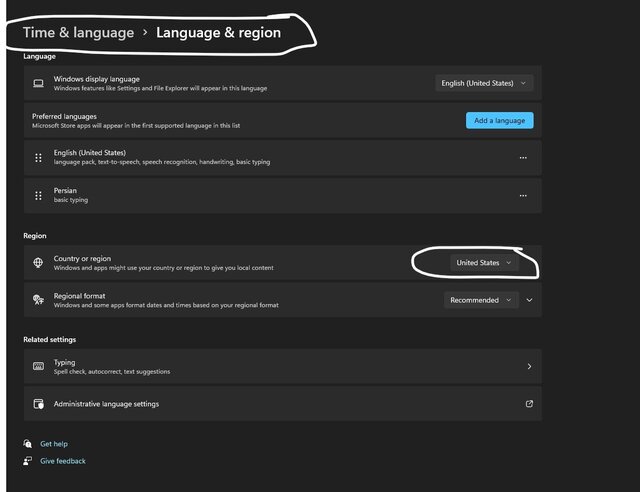Click the drag handle beside Persian
This screenshot has width=640, height=492.
(x=38, y=195)
